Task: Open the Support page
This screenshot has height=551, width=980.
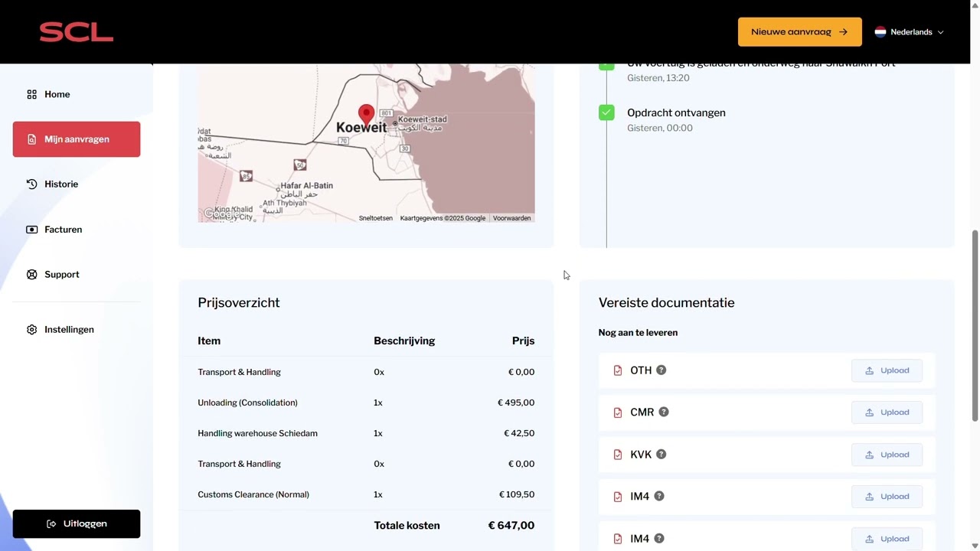Action: pos(61,275)
